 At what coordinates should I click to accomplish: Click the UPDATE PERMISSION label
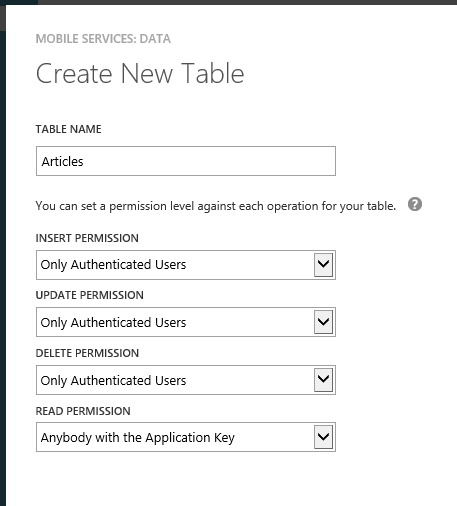tap(89, 295)
